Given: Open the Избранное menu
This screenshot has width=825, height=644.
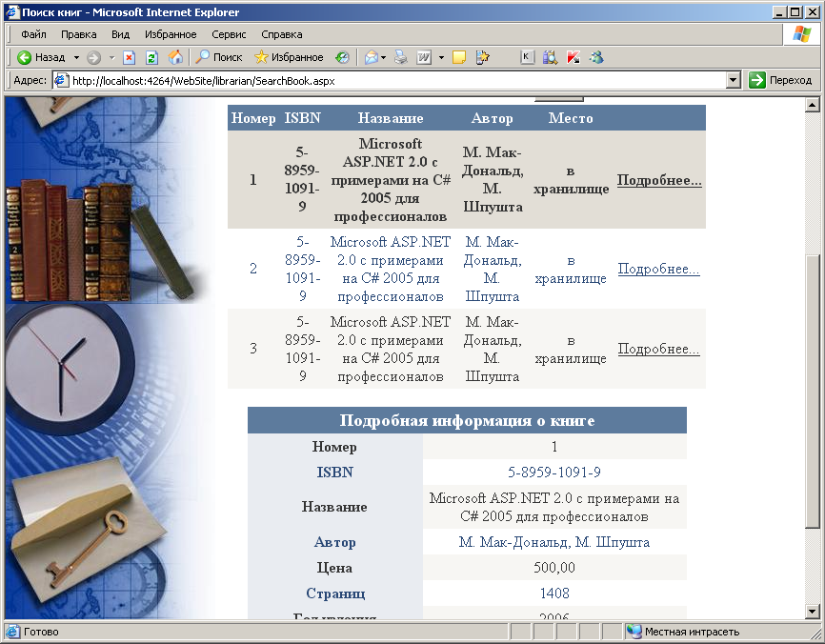Looking at the screenshot, I should (x=171, y=34).
